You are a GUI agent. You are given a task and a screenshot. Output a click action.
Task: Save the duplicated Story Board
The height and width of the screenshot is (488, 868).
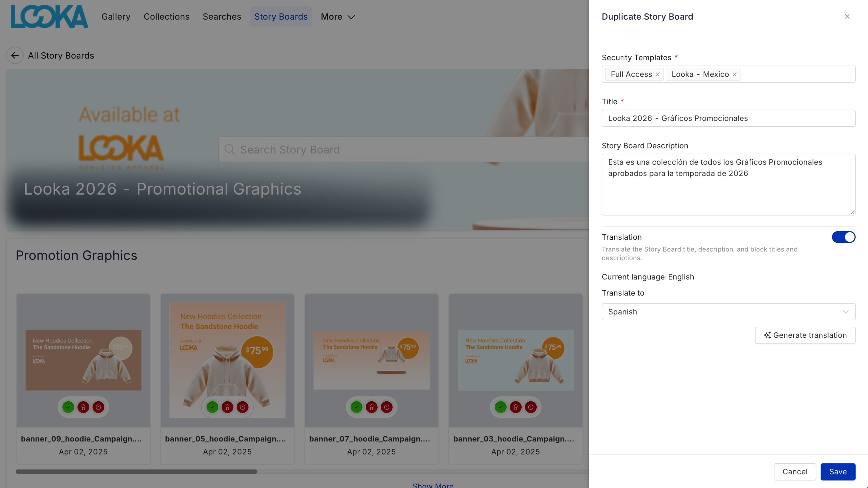tap(838, 472)
